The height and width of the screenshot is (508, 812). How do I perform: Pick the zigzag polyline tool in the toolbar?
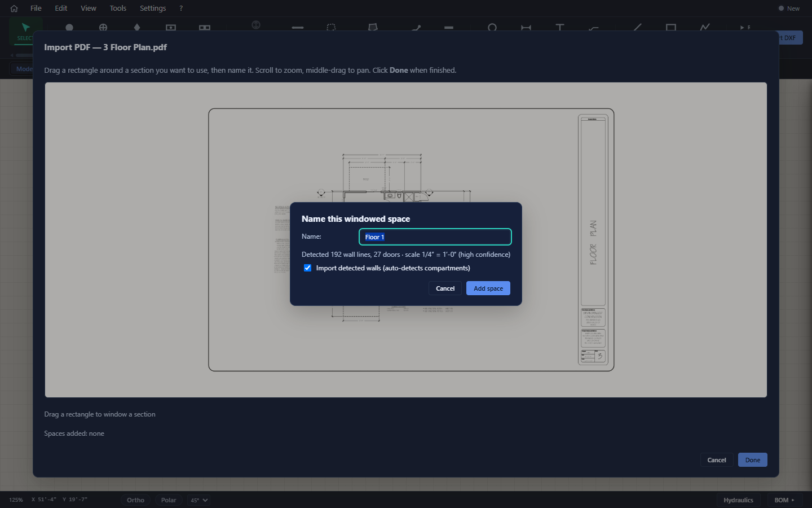705,27
